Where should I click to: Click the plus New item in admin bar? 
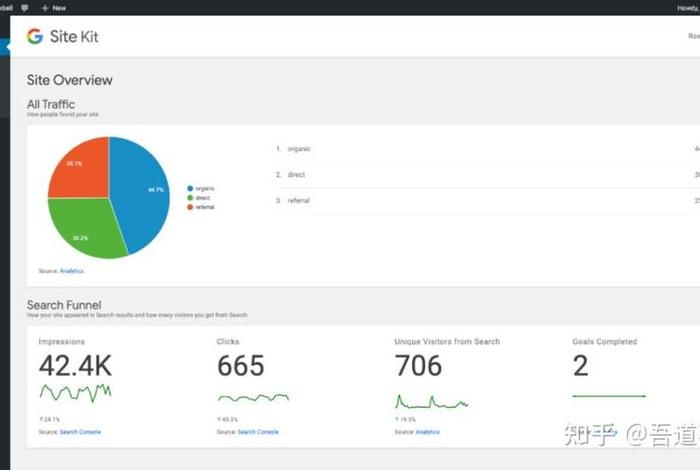click(x=54, y=8)
